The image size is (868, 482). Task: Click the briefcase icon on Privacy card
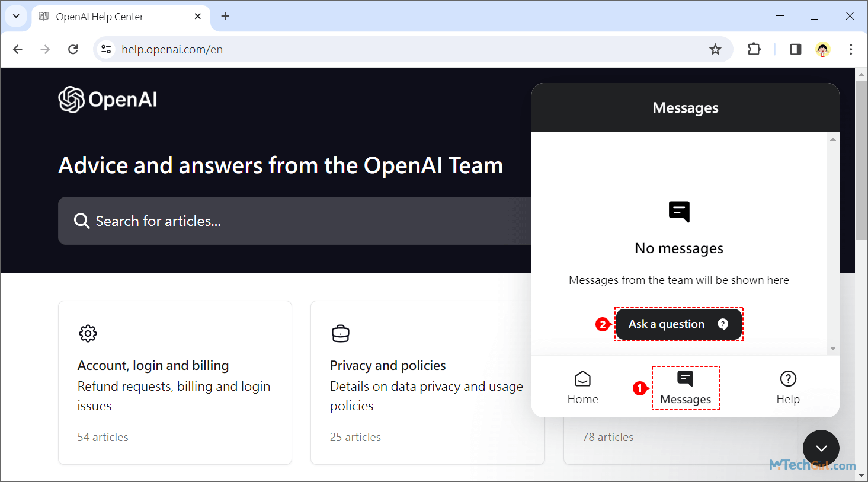341,334
